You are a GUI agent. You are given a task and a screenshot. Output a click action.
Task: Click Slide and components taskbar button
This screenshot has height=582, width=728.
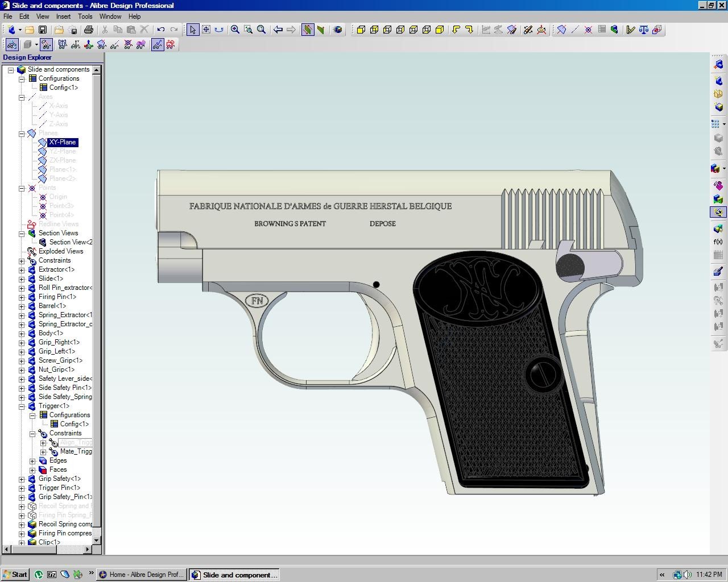pyautogui.click(x=234, y=575)
